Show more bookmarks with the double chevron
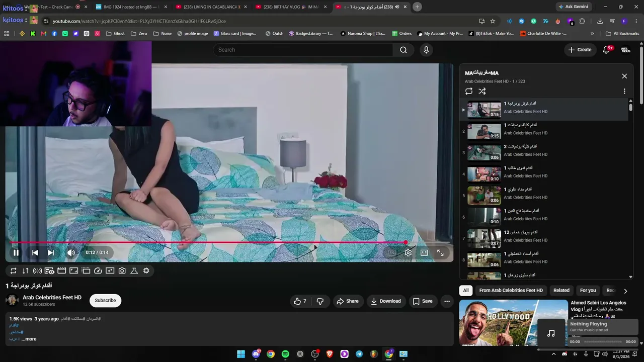 pyautogui.click(x=592, y=34)
